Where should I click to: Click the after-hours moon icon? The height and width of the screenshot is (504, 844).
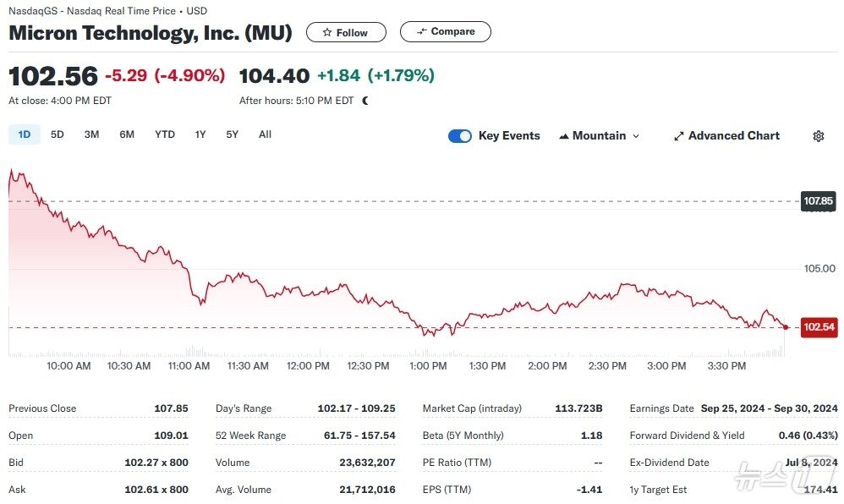click(x=365, y=101)
